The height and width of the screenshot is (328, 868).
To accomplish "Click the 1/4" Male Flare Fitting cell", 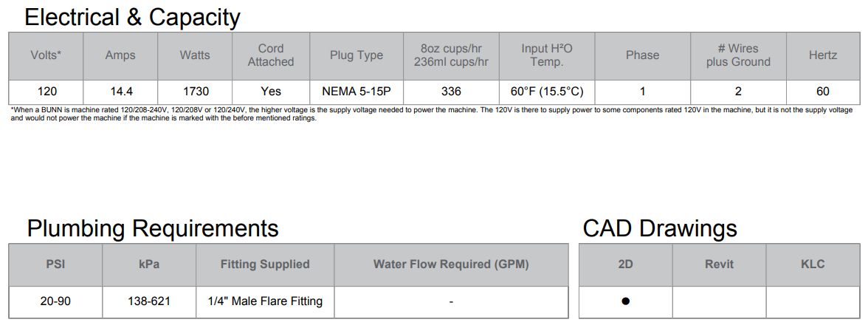I will [x=264, y=302].
